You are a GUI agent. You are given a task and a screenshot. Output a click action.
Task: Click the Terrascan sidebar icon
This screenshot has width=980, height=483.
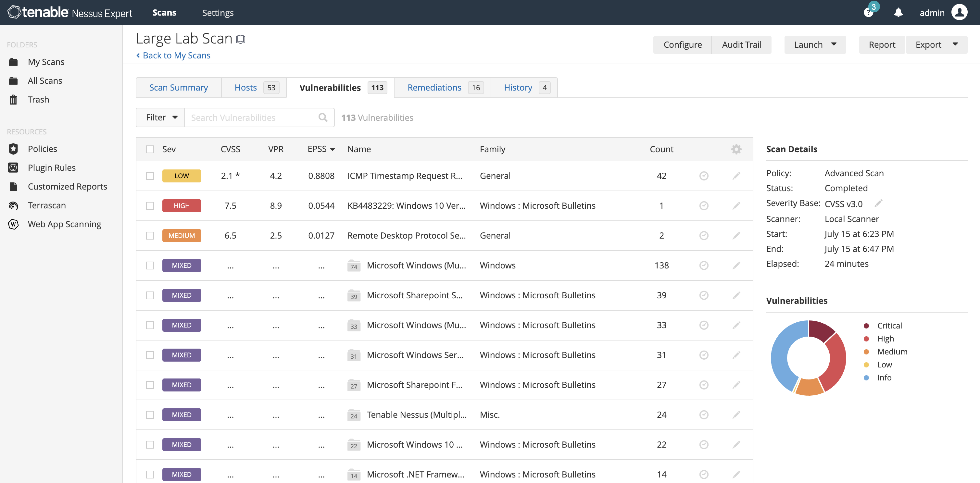(14, 205)
